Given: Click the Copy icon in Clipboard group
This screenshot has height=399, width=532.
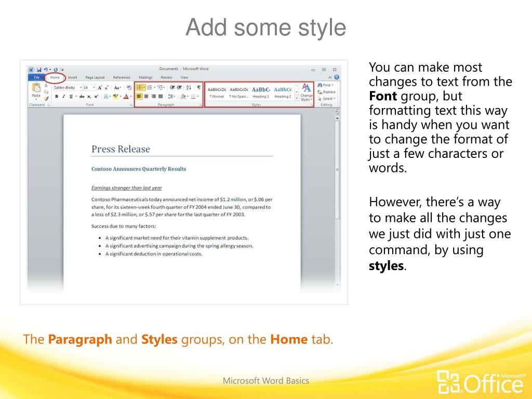Looking at the screenshot, I should pos(46,92).
